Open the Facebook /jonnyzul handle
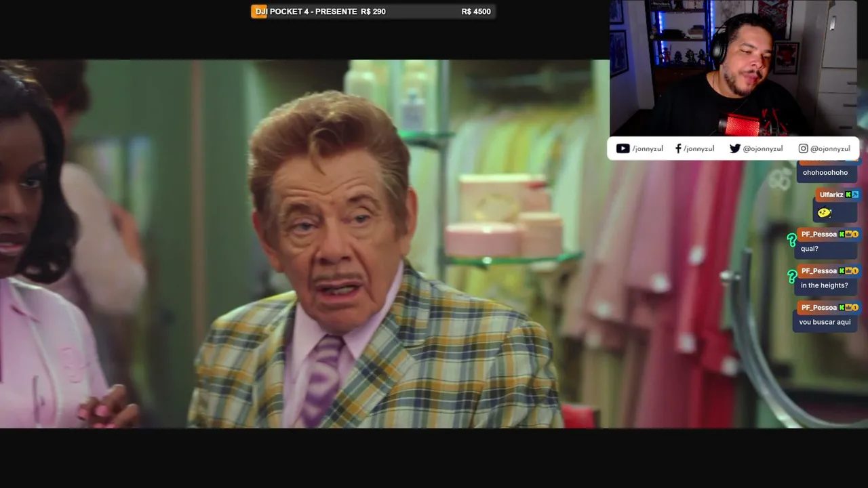 pos(698,148)
